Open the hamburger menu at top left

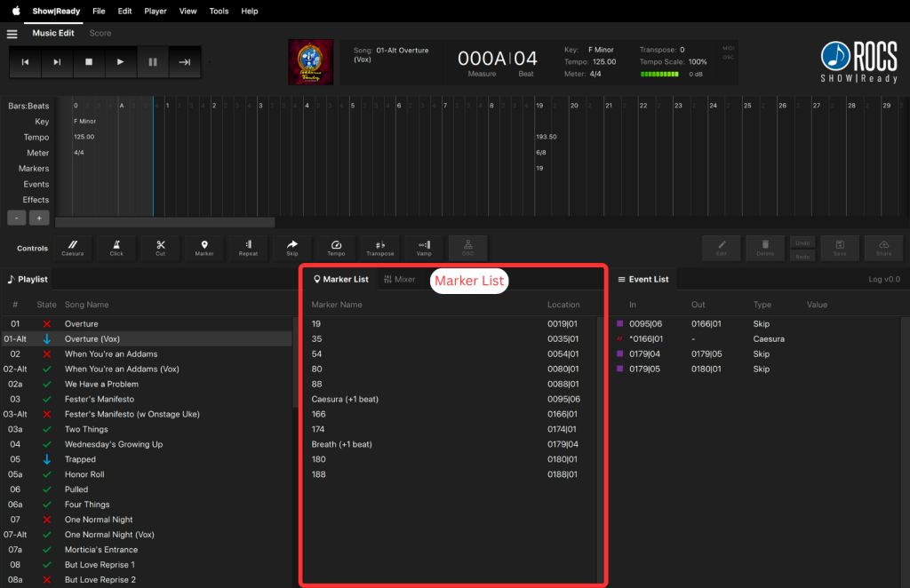coord(12,34)
